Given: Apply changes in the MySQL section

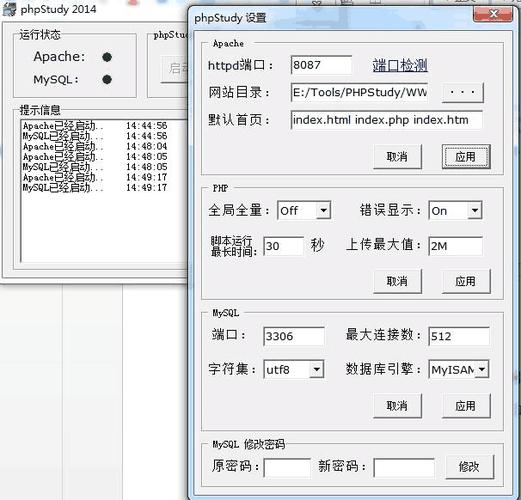Looking at the screenshot, I should click(466, 406).
